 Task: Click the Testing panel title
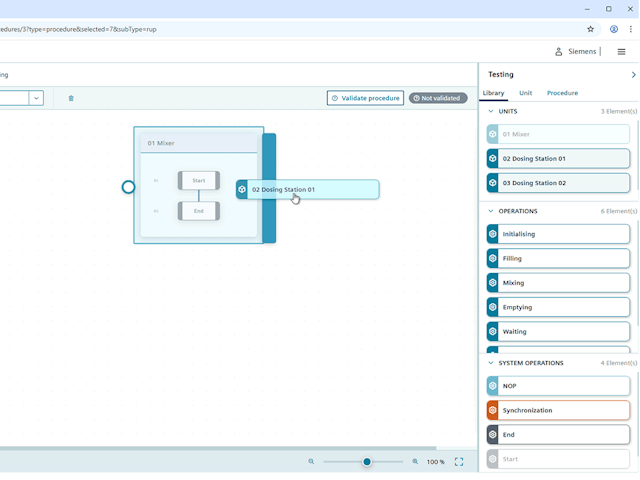point(501,74)
